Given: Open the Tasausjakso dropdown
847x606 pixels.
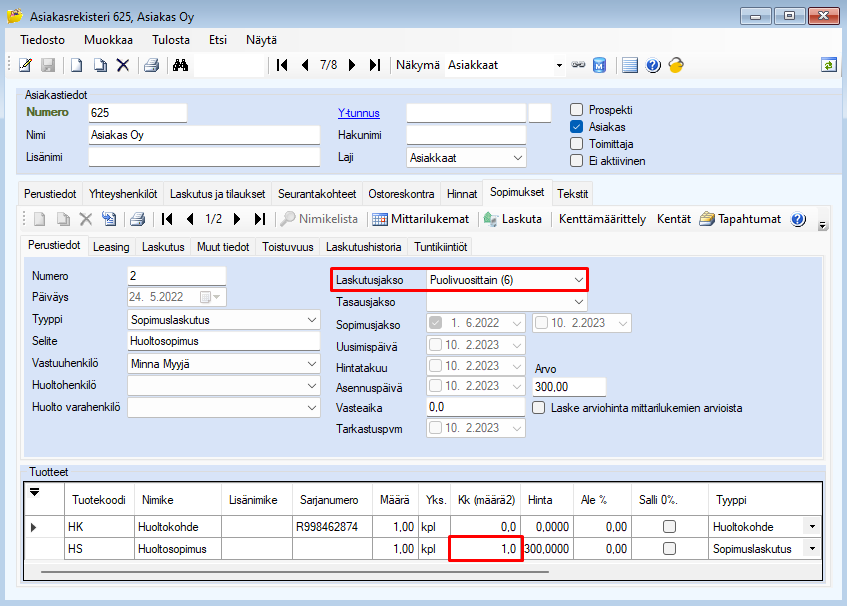Looking at the screenshot, I should [x=579, y=302].
